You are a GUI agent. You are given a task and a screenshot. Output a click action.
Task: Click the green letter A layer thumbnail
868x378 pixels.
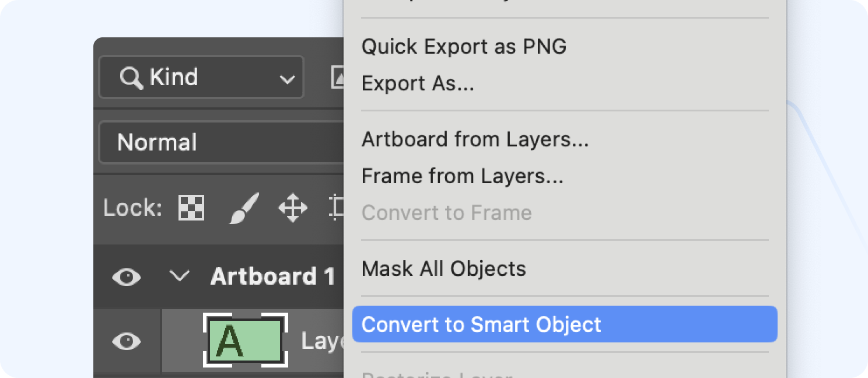244,341
